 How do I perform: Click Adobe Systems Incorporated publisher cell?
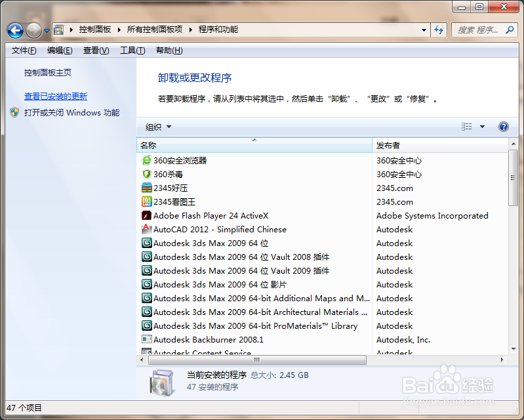click(x=432, y=216)
